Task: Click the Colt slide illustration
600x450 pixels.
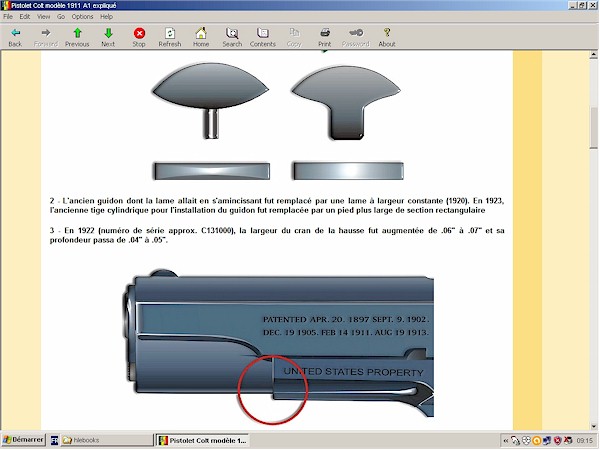Action: pos(278,344)
